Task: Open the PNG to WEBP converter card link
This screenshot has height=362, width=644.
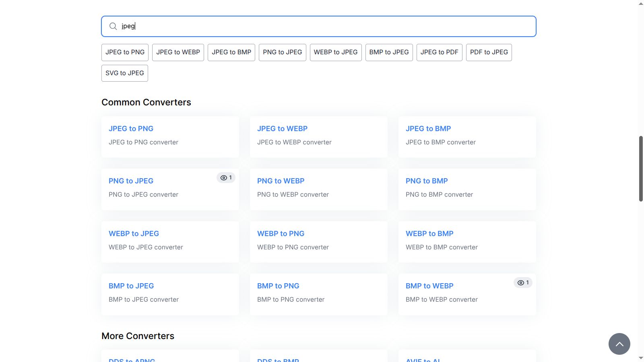Action: coord(281,181)
